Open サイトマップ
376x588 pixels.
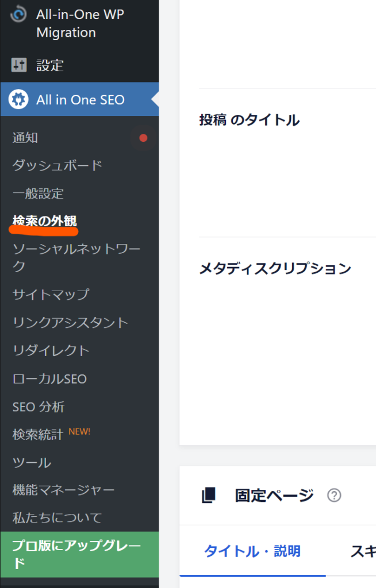51,295
